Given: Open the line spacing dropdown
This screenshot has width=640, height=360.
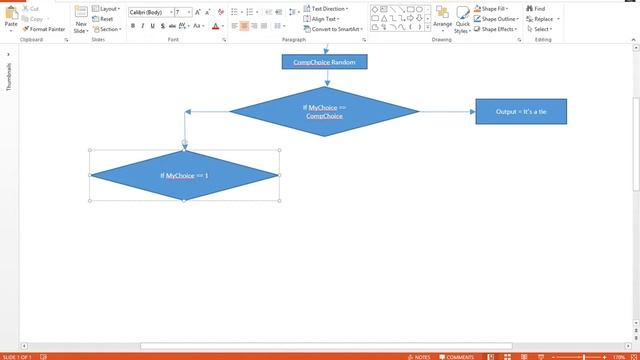Looking at the screenshot, I should (294, 12).
